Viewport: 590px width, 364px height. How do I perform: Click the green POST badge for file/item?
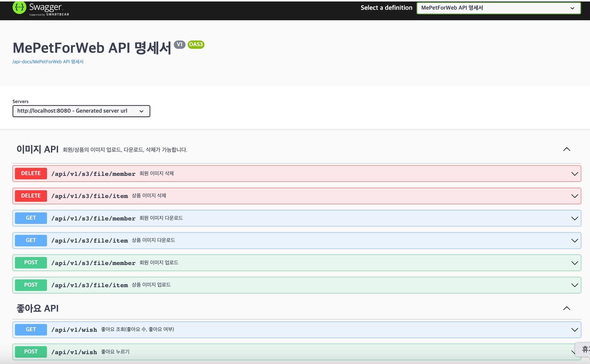click(x=31, y=285)
